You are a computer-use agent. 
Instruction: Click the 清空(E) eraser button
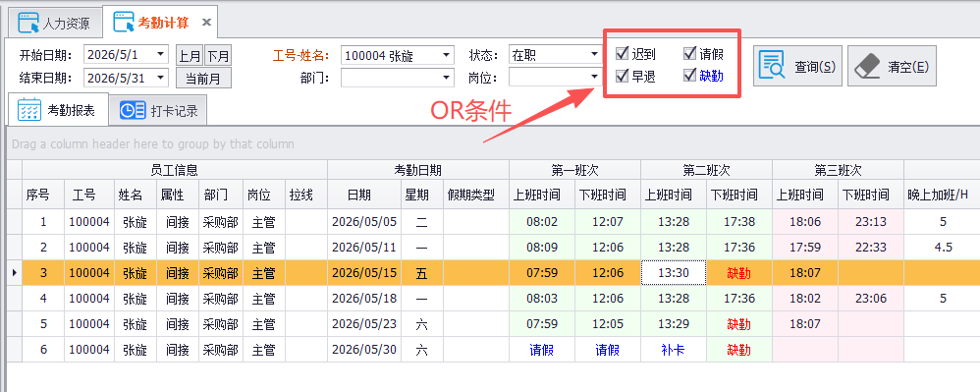[x=892, y=66]
